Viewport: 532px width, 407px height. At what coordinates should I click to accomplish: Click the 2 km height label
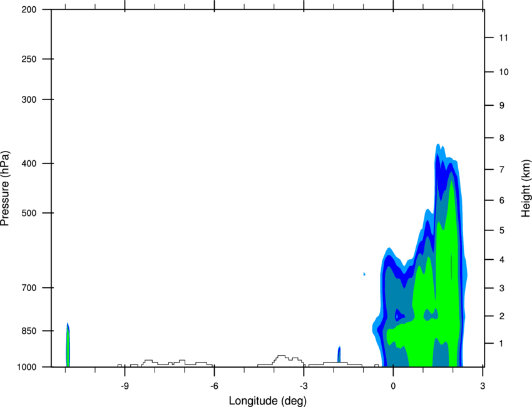tap(502, 316)
